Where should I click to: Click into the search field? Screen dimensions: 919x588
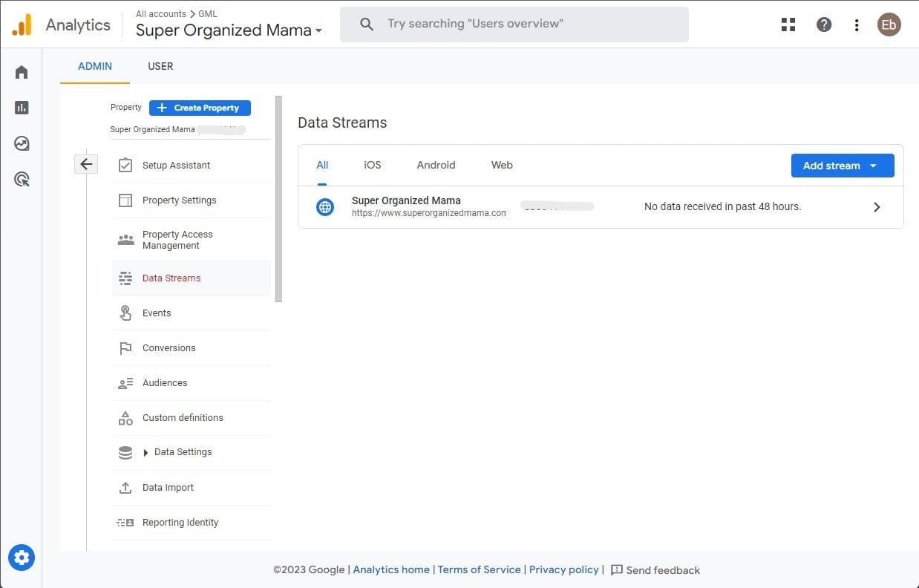[x=514, y=24]
